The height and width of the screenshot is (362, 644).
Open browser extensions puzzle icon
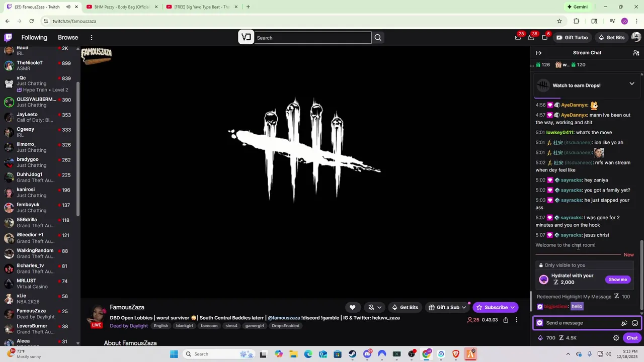pos(577,21)
